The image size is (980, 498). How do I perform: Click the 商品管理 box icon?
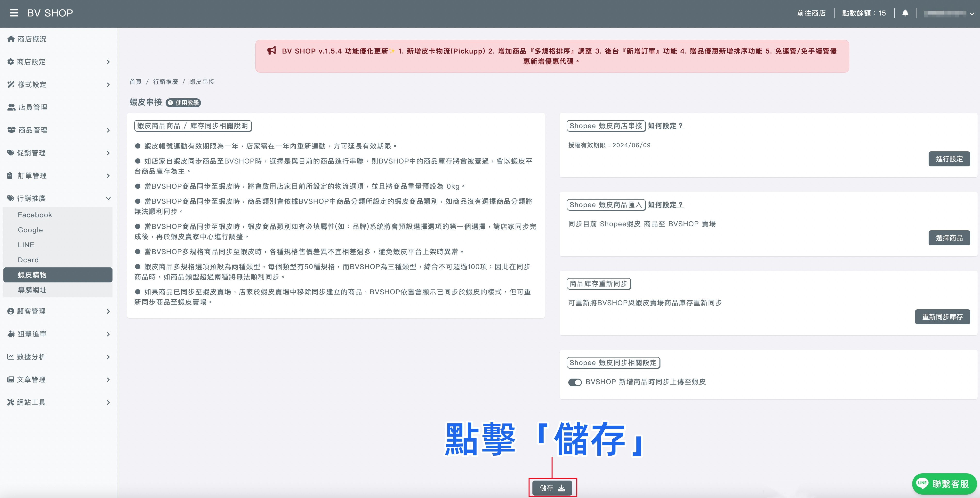[11, 130]
